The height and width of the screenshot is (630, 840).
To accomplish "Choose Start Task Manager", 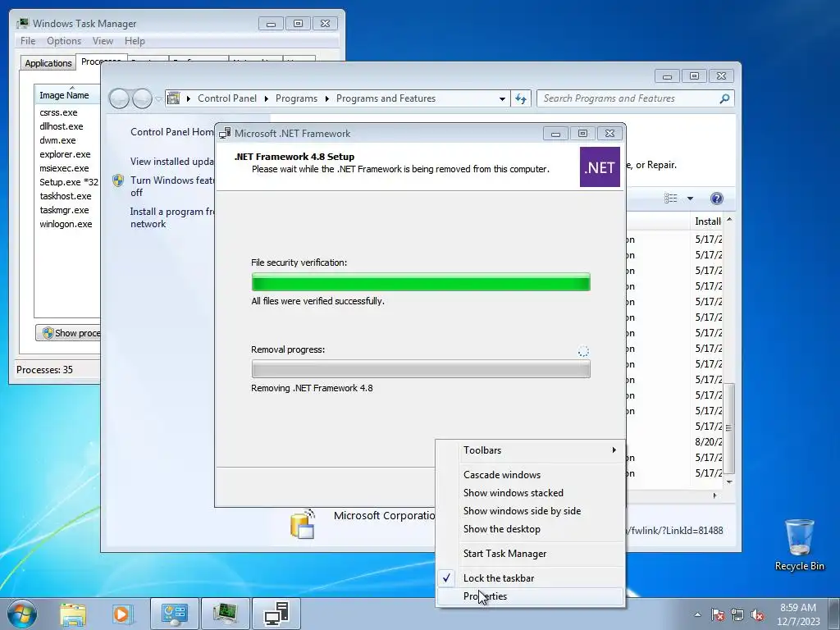I will click(x=531, y=554).
